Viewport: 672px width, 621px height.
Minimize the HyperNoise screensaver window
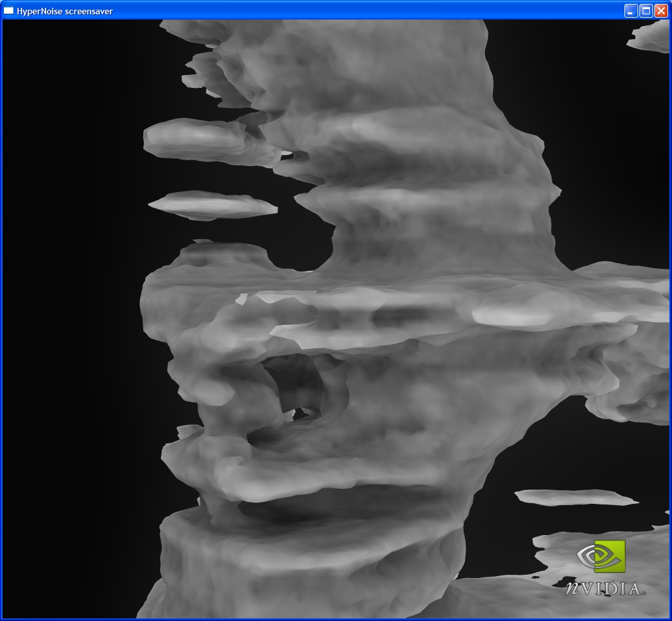(631, 10)
